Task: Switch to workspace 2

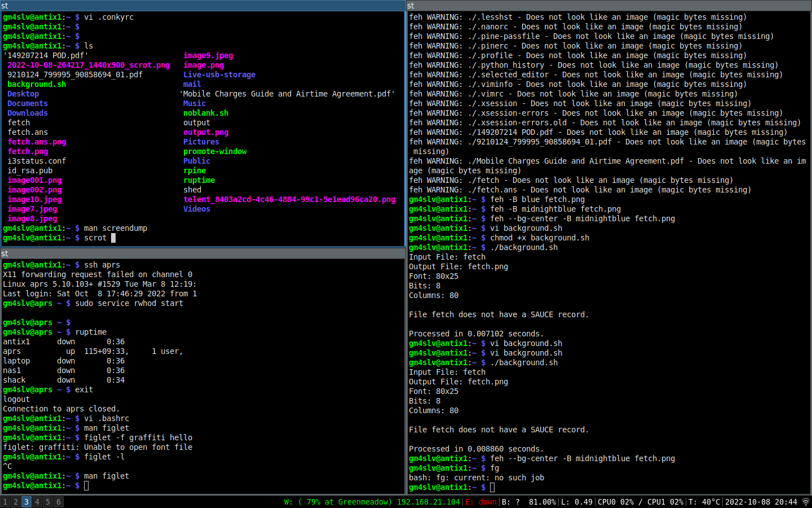Action: [x=16, y=502]
